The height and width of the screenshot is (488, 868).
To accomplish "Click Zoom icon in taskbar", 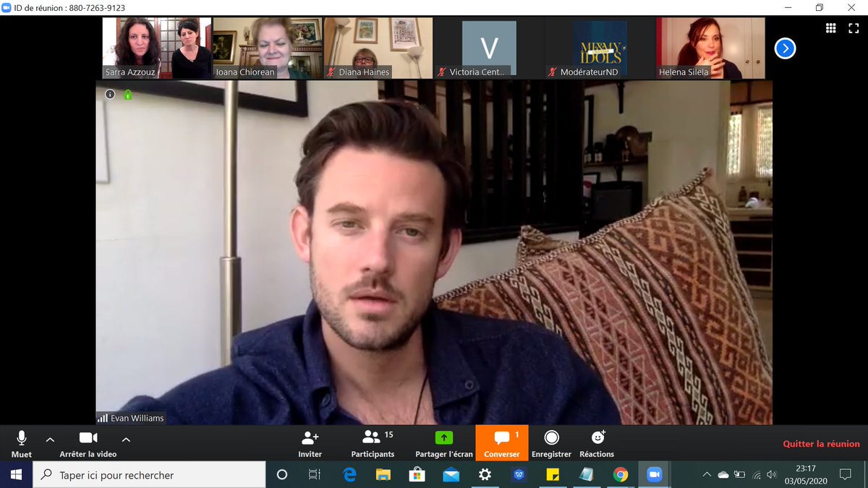I will point(655,475).
